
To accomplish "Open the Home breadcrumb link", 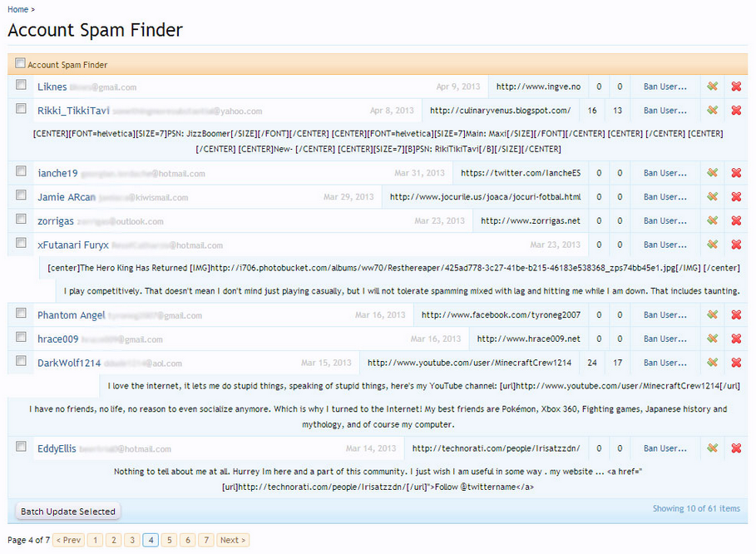I will click(x=17, y=9).
